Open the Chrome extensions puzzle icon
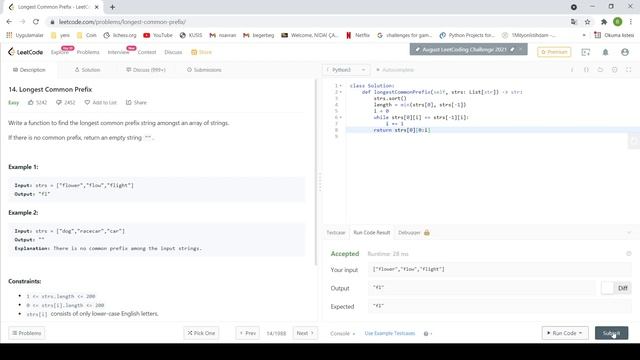The image size is (640, 360). [x=604, y=22]
